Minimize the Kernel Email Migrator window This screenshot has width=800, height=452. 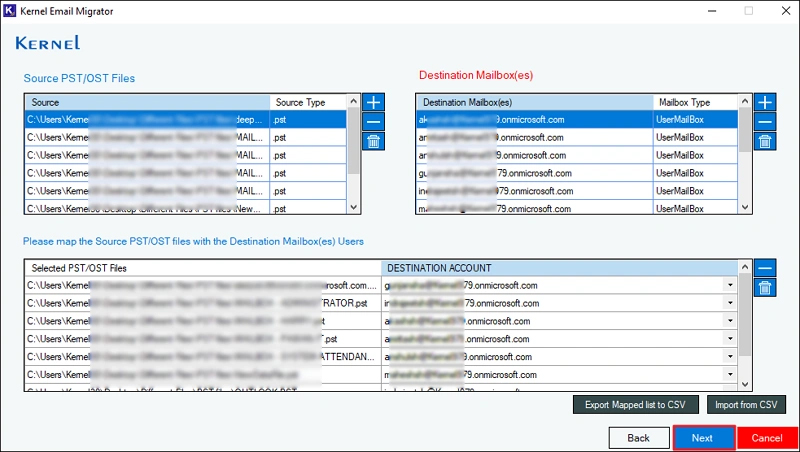point(712,11)
